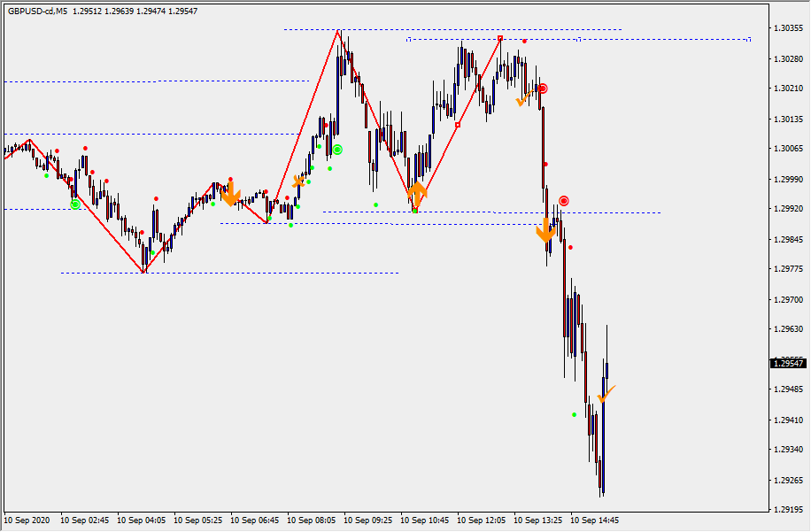Select the leftmost green circled signal dot
Viewport: 811px width, 532px height.
75,204
